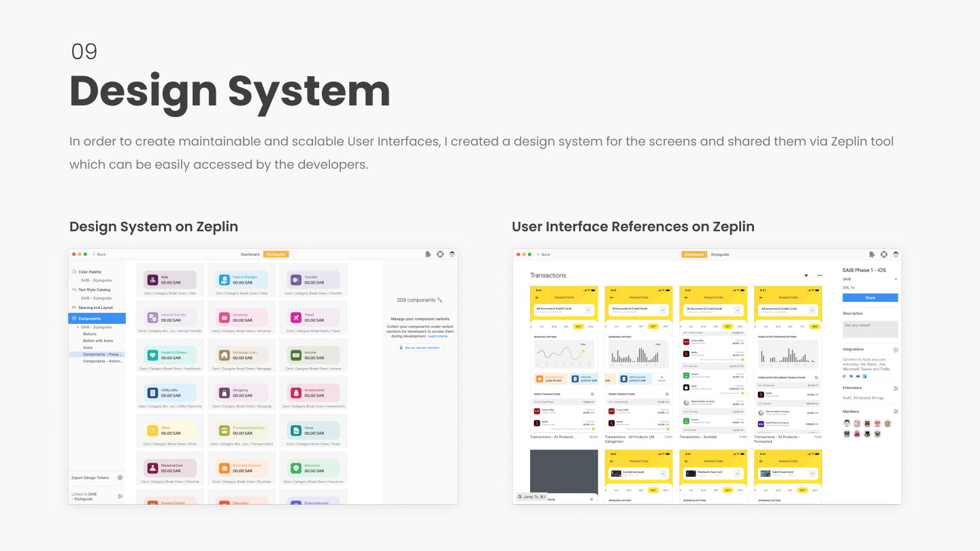The image size is (980, 551).
Task: Open the Extensions settings icon
Action: 896,388
